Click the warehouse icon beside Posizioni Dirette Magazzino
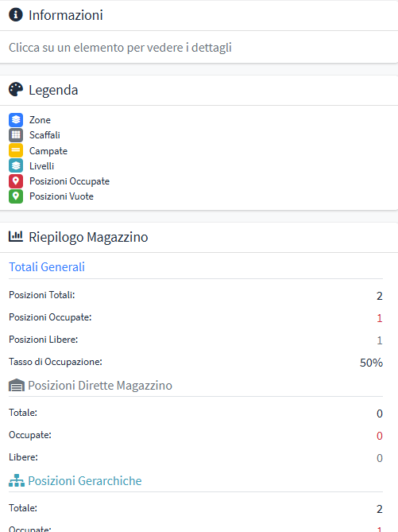The width and height of the screenshot is (398, 532). coord(16,385)
